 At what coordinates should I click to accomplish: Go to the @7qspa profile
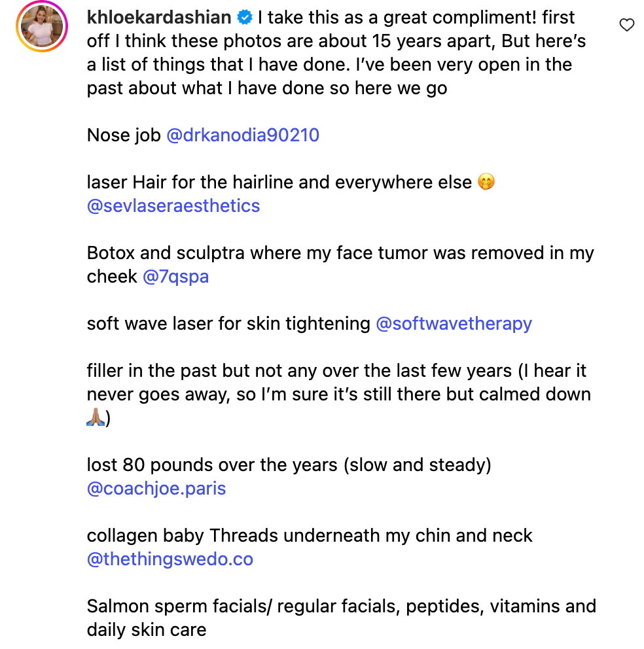(x=175, y=277)
